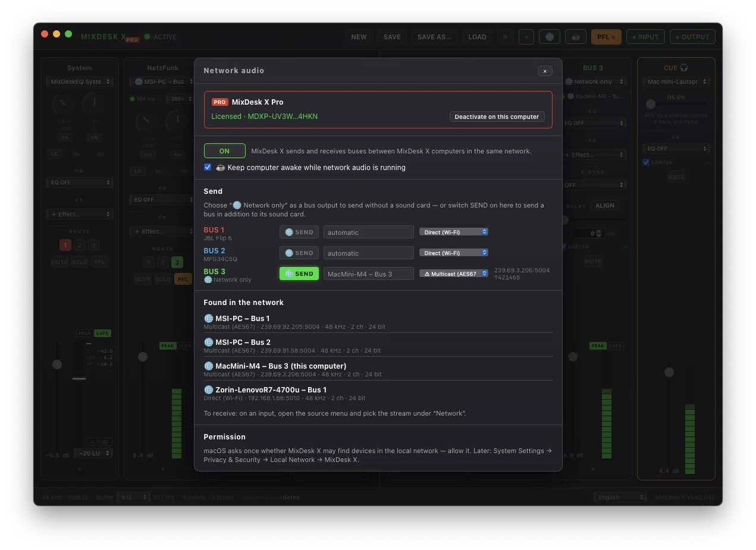This screenshot has width=756, height=550.
Task: Click + INPUT to add input
Action: click(645, 37)
